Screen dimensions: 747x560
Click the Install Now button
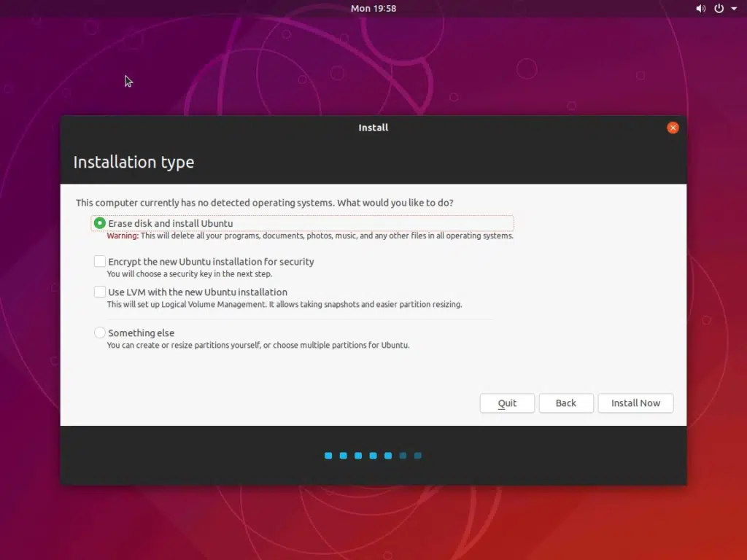point(635,402)
